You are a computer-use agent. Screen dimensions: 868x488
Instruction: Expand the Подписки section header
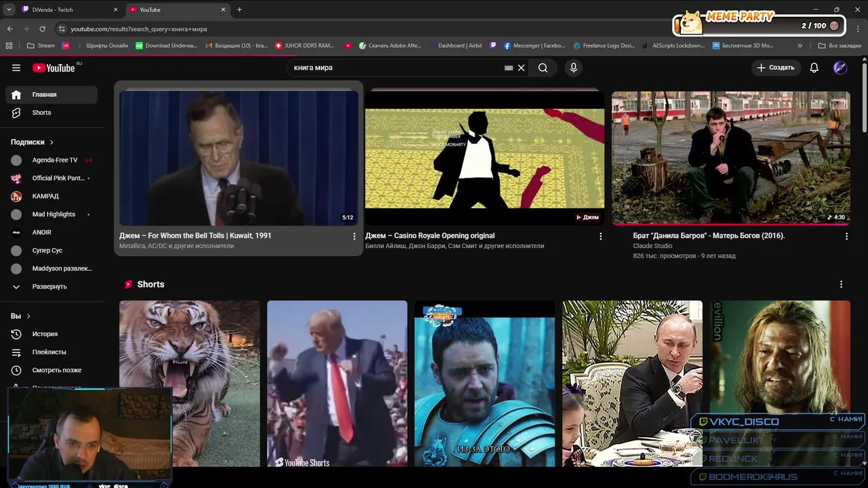(x=32, y=142)
